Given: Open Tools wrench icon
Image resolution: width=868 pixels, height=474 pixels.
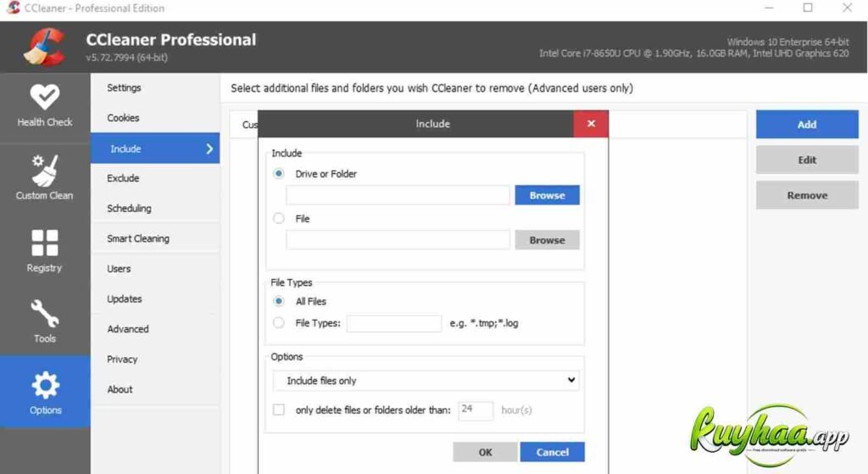Looking at the screenshot, I should coord(45,314).
